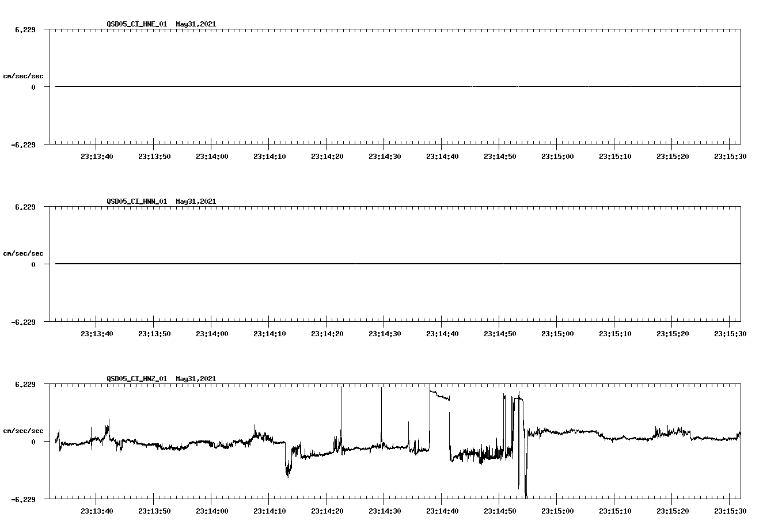The image size is (782, 532).
Task: Click 6.229 upper limit on HNE chart
Action: point(25,29)
